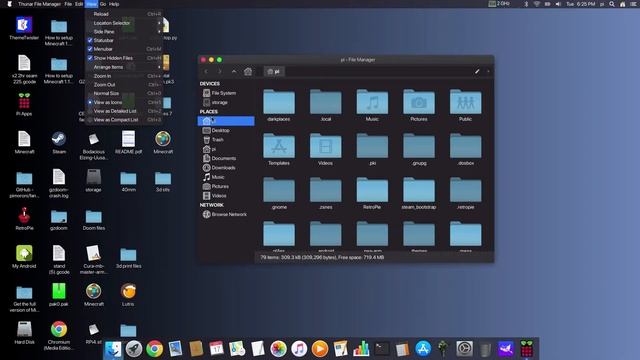Choose Zoom Out from View menu
The image size is (640, 360).
click(x=124, y=84)
